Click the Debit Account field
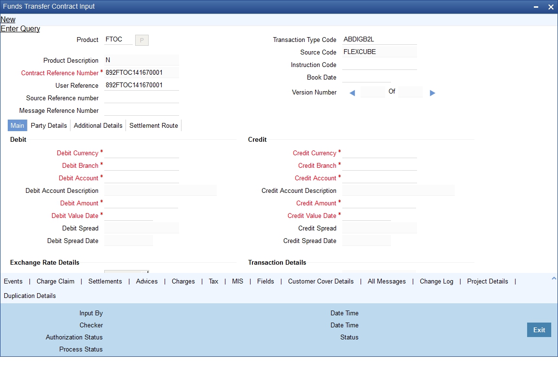Screen dimensions: 558x392 (x=141, y=178)
